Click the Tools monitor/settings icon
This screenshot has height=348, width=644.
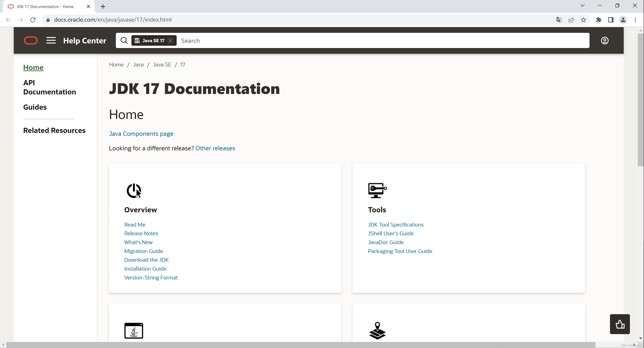coord(377,190)
